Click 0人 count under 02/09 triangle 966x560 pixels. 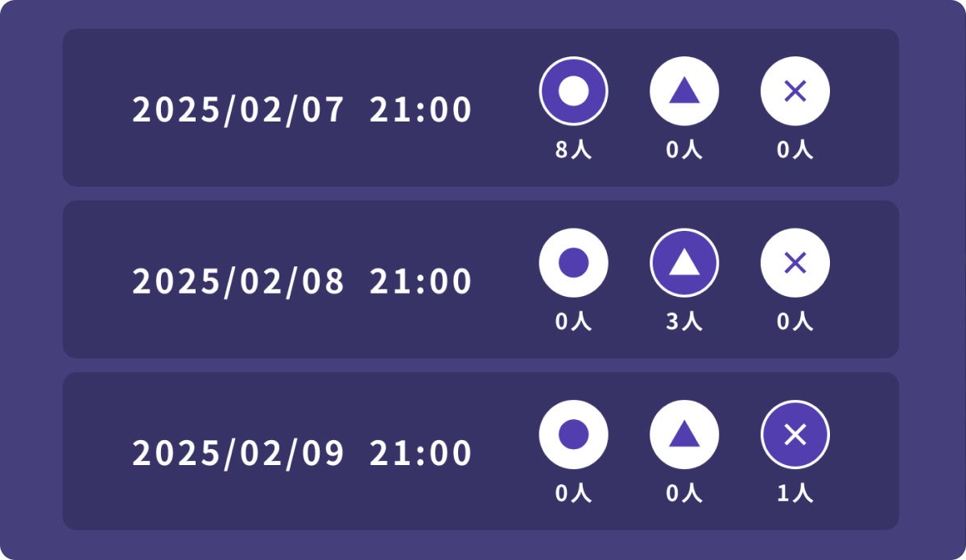pyautogui.click(x=684, y=493)
